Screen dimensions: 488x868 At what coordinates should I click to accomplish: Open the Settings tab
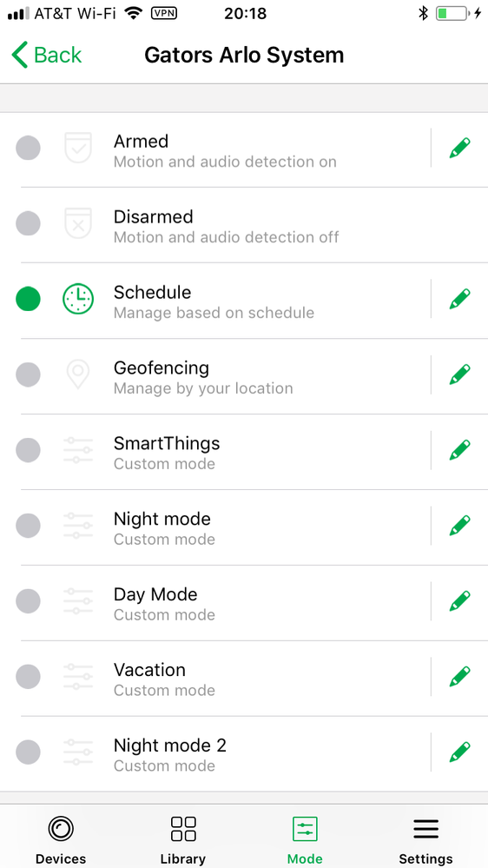[426, 840]
